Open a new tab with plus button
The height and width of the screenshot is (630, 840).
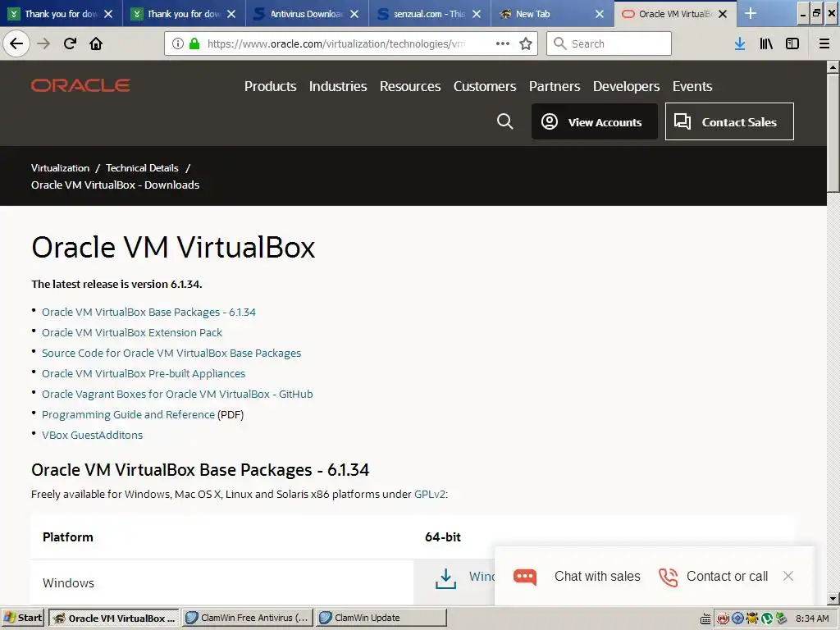click(751, 13)
